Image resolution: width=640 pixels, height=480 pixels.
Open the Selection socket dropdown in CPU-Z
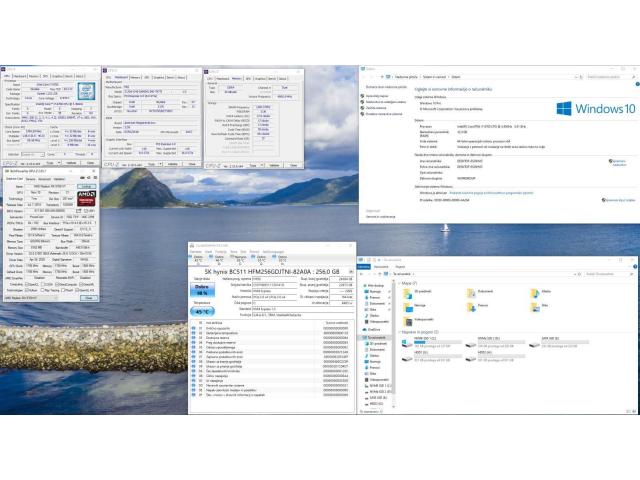33,155
